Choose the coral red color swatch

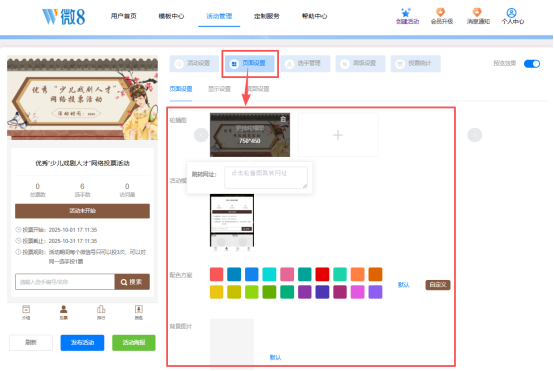[217, 274]
